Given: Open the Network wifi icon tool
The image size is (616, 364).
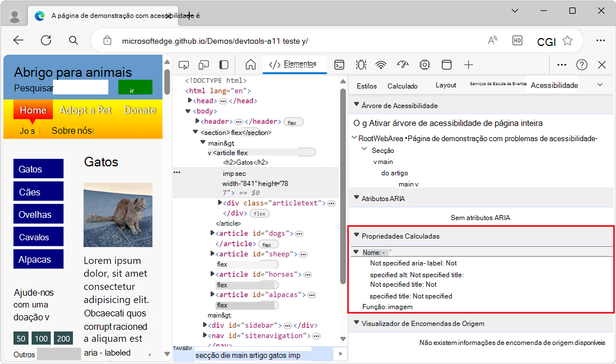Looking at the screenshot, I should 381,65.
